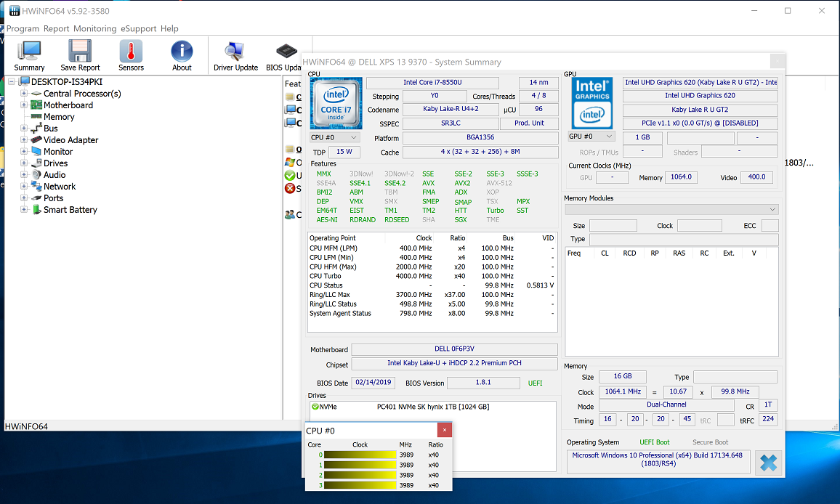Click the memory size 16 GB field
840x504 pixels.
pyautogui.click(x=623, y=376)
